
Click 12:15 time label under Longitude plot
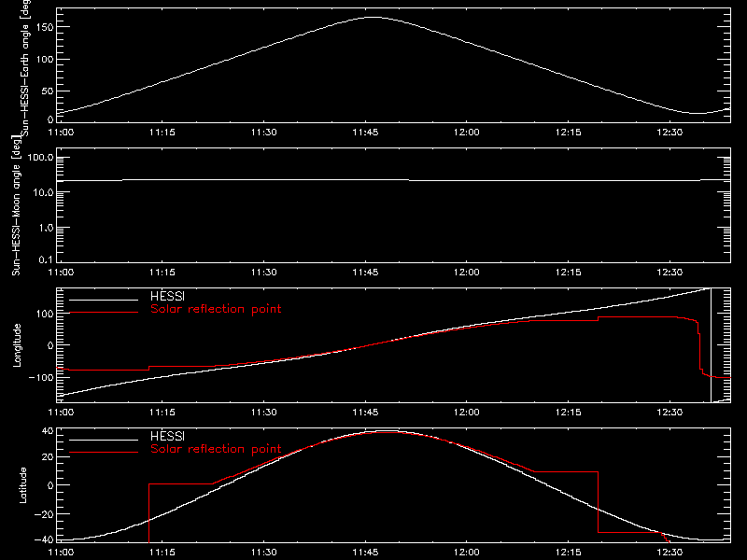click(x=569, y=412)
